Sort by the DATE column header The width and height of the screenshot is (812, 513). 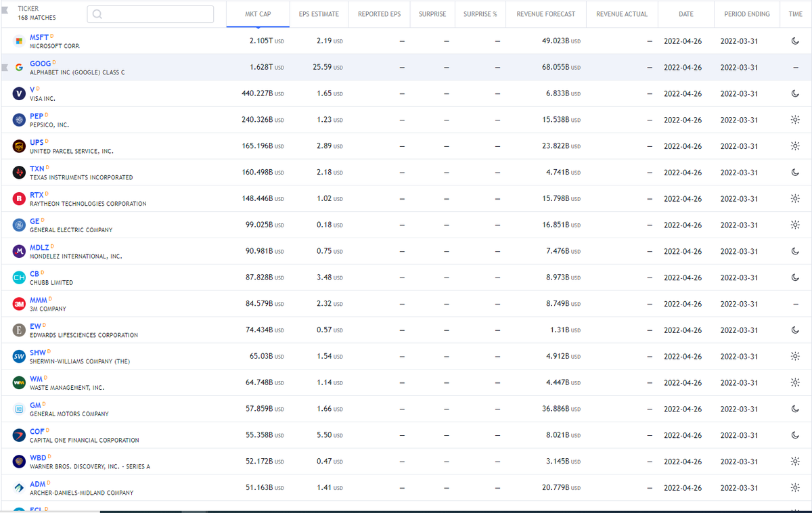point(685,14)
